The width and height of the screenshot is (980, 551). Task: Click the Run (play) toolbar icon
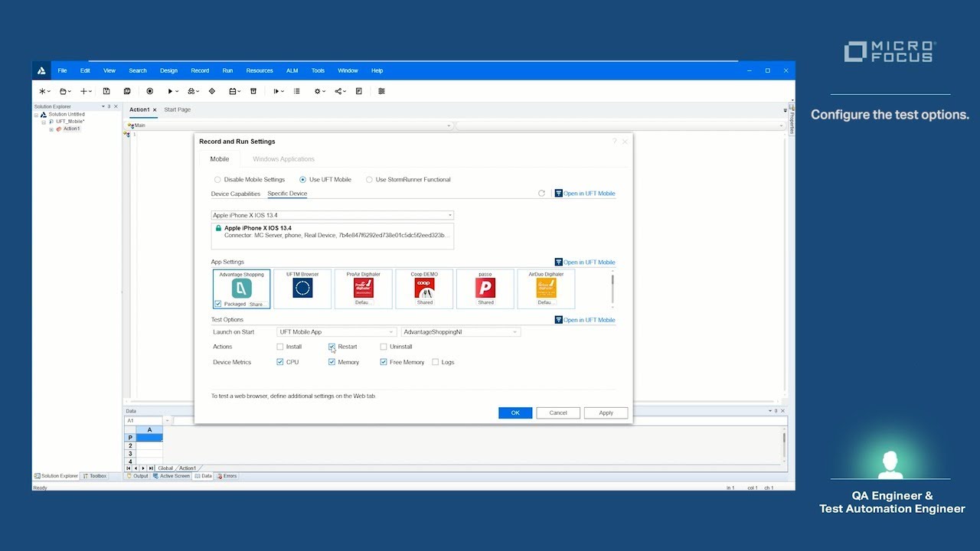tap(171, 91)
